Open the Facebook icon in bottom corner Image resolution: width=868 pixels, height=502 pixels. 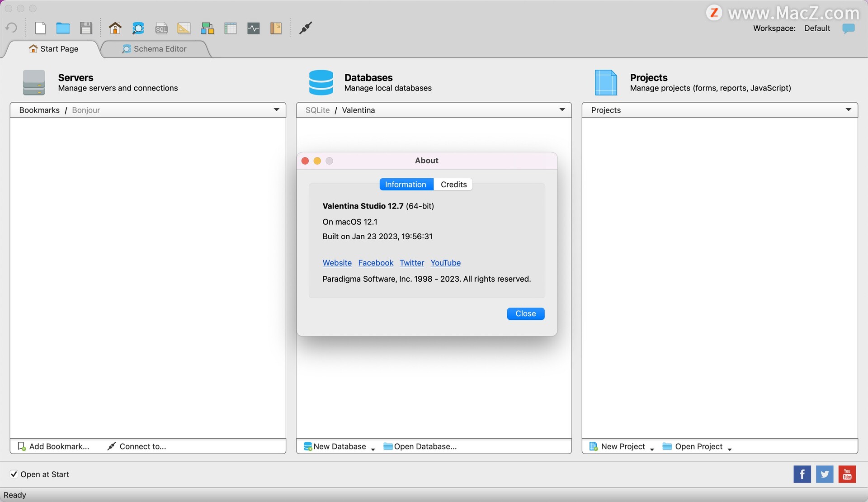(802, 474)
